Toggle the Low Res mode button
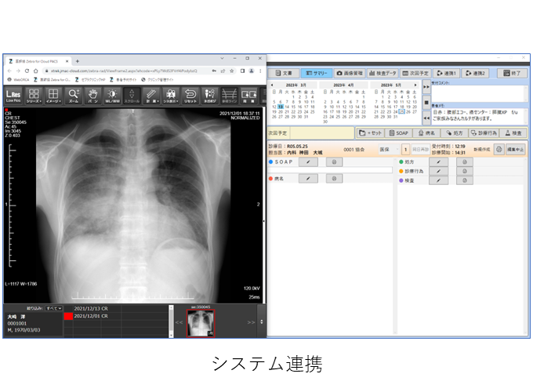The image size is (533, 392). point(13,96)
